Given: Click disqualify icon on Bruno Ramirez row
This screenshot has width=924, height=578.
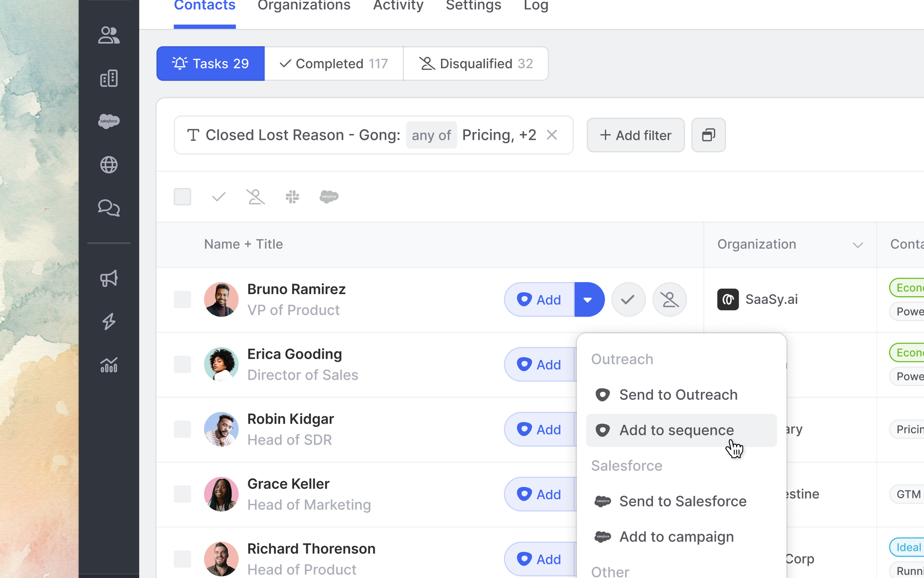Looking at the screenshot, I should (x=670, y=299).
